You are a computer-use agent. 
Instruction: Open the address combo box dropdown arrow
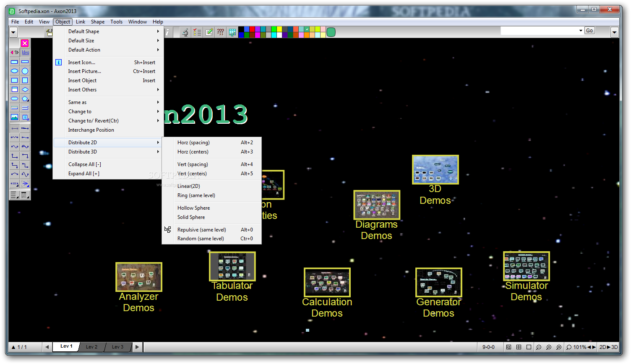tap(581, 31)
